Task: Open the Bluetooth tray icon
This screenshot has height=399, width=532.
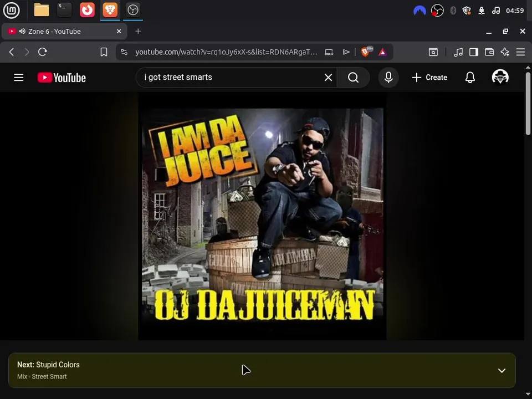Action: pos(453,11)
